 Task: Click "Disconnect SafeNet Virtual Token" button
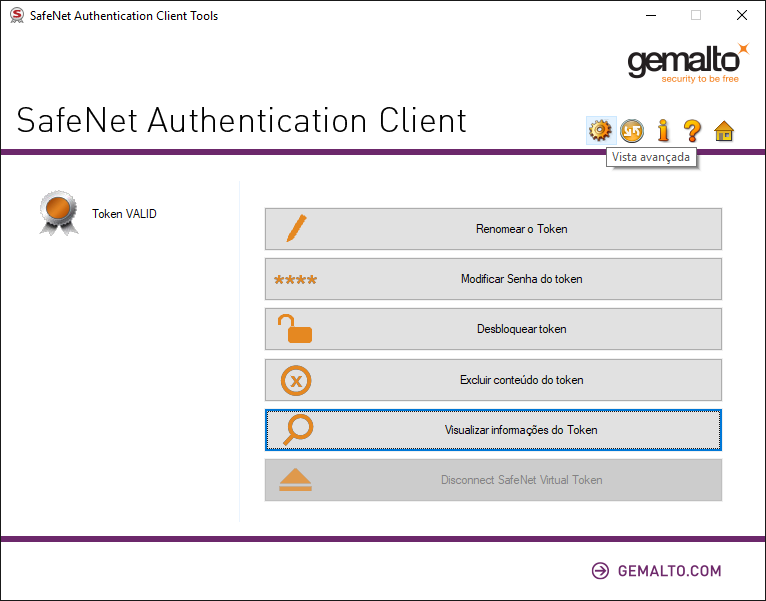493,480
